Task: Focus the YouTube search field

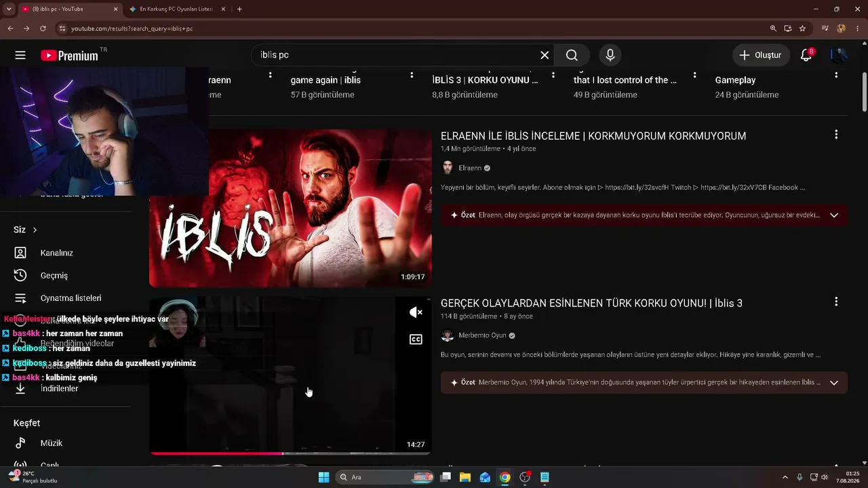Action: coord(395,56)
